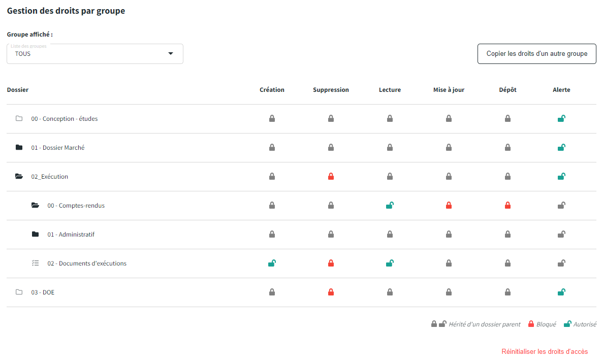Click the red Mise à jour lock for Comptes-rendus
Viewport: 603px width, 364px height.
tap(449, 206)
